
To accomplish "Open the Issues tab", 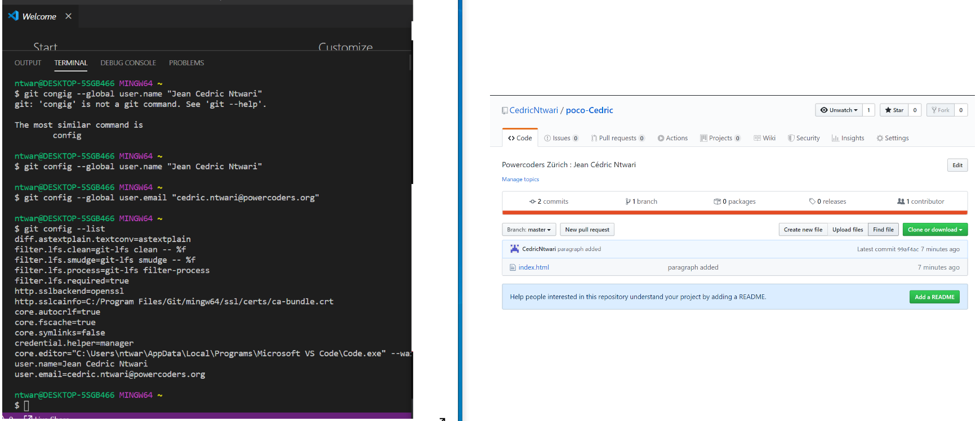I will coord(561,138).
